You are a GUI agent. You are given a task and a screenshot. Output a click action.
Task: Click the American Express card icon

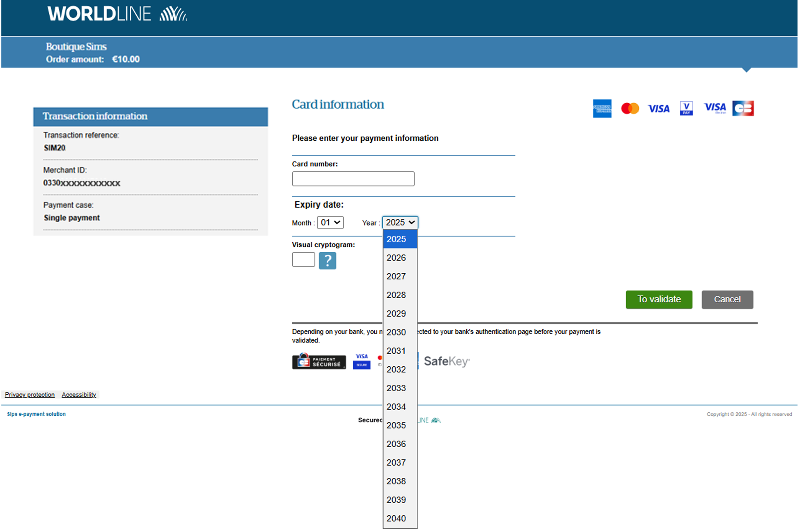point(602,109)
